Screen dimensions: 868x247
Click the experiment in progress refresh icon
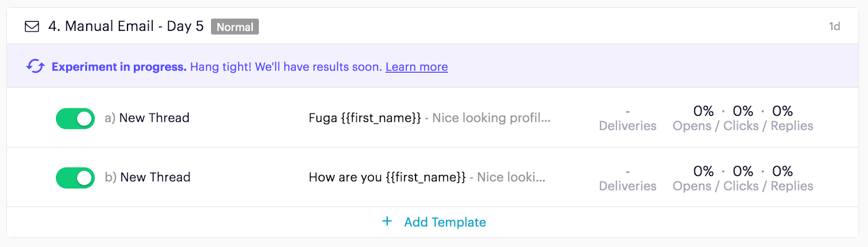coord(35,67)
